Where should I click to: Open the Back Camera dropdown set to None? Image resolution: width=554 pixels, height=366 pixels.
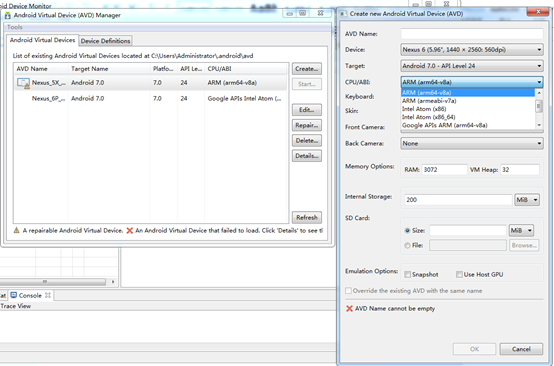[x=472, y=143]
